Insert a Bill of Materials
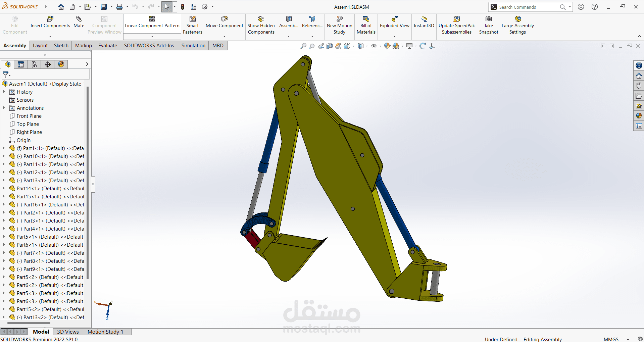Viewport: 644px width, 342px height. click(366, 23)
